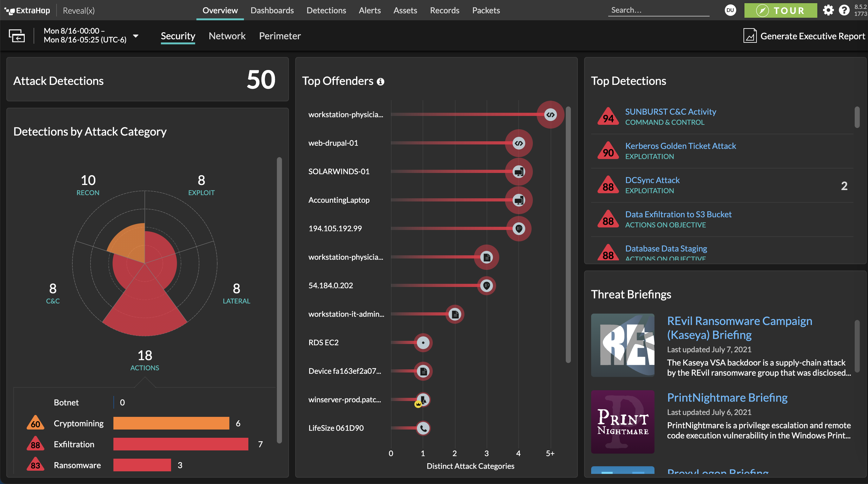This screenshot has height=484, width=868.
Task: Open Data Exfiltration to S3 Bucket
Action: (x=678, y=214)
